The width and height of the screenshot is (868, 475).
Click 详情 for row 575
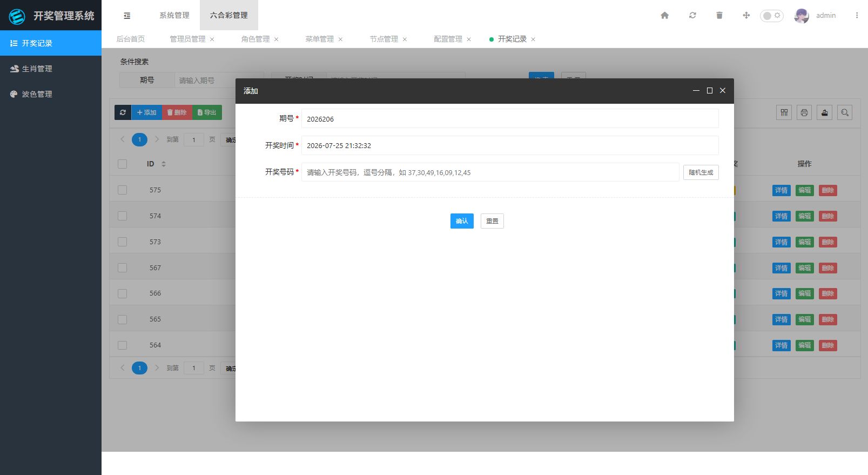(x=782, y=190)
